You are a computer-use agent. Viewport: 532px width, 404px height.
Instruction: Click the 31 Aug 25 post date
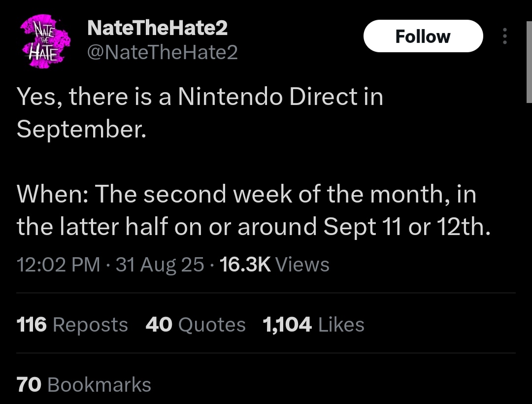160,264
